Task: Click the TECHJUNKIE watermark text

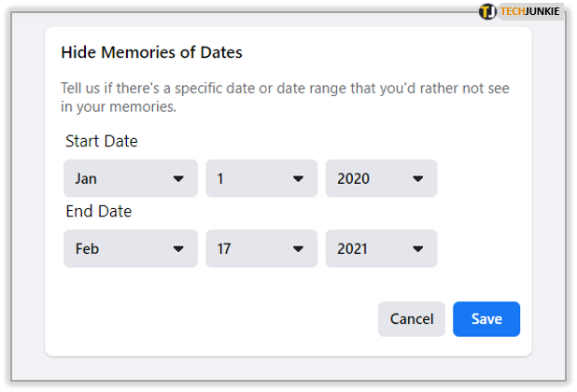Action: (530, 11)
